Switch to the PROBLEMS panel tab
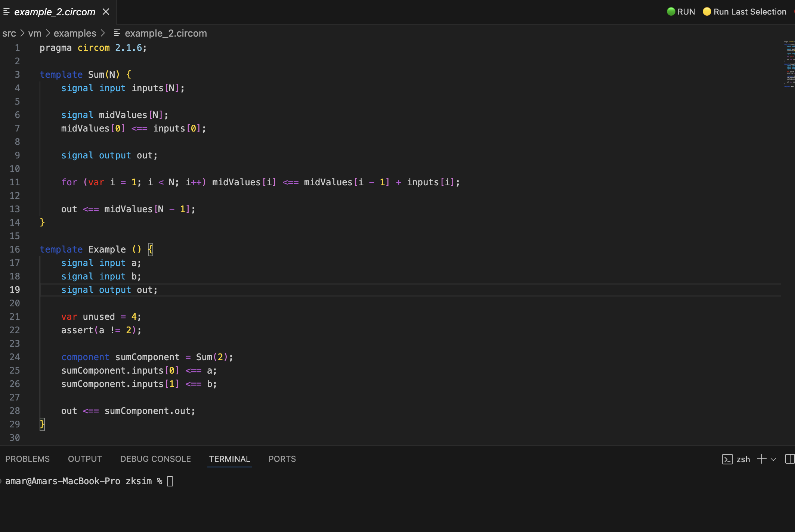Screen dimensions: 795x532 coord(27,459)
